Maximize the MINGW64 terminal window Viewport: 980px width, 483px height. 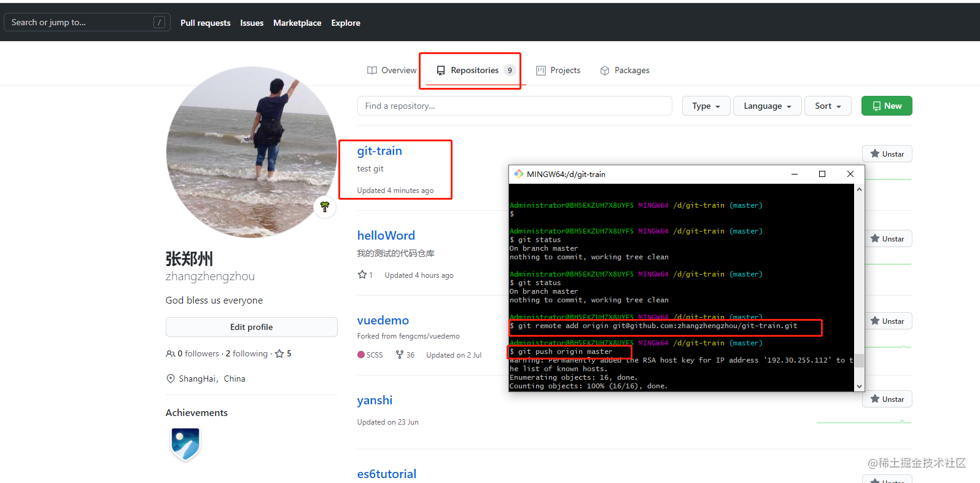pyautogui.click(x=822, y=174)
